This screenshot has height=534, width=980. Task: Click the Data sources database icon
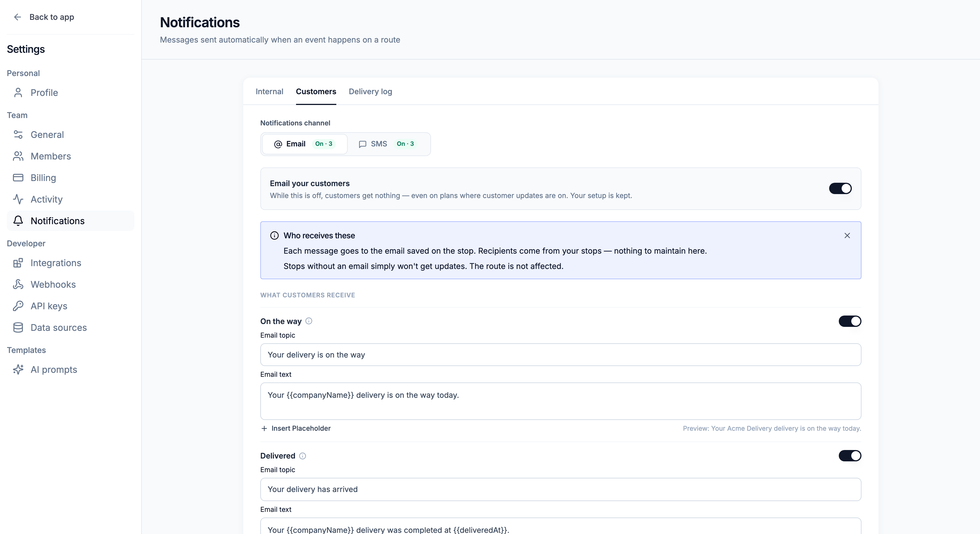18,328
